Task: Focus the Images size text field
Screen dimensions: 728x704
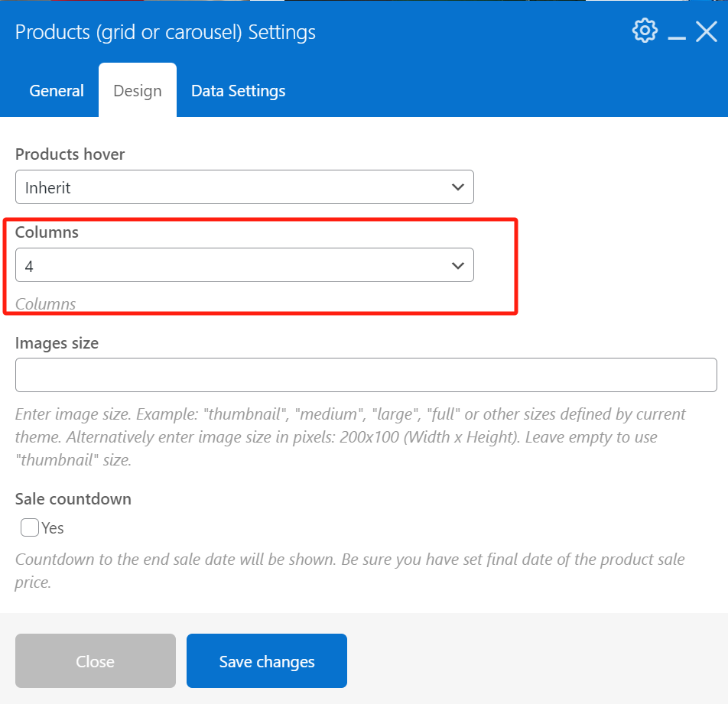Action: (x=366, y=375)
